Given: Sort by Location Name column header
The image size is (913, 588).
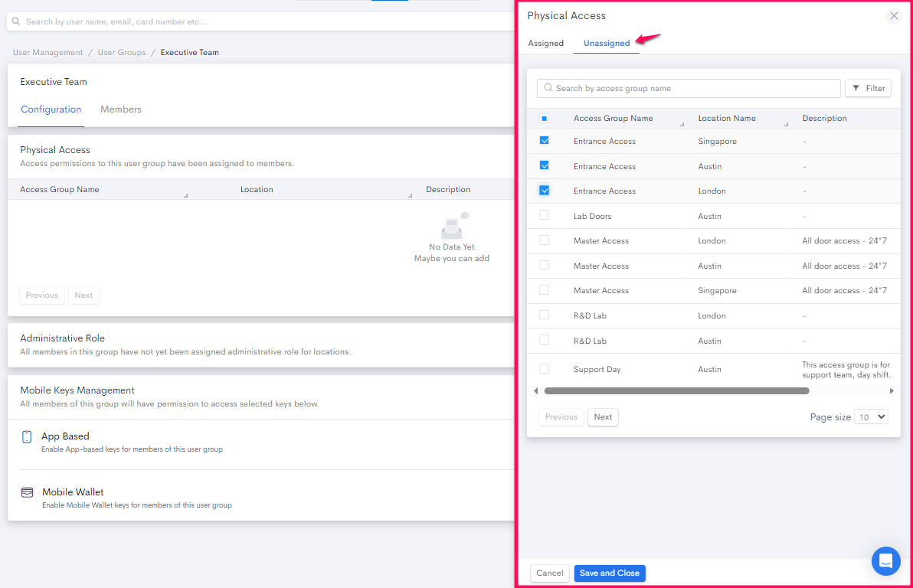Looking at the screenshot, I should [727, 118].
